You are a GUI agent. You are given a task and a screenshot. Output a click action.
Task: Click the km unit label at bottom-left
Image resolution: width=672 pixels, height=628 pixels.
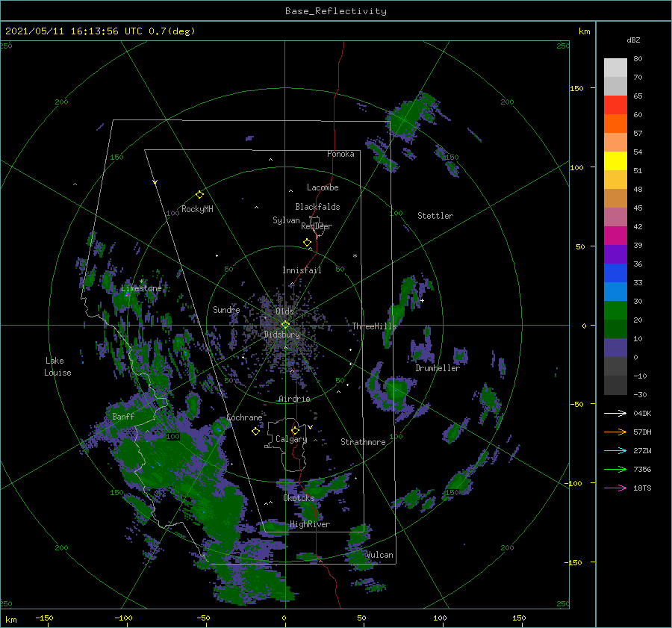(x=10, y=620)
